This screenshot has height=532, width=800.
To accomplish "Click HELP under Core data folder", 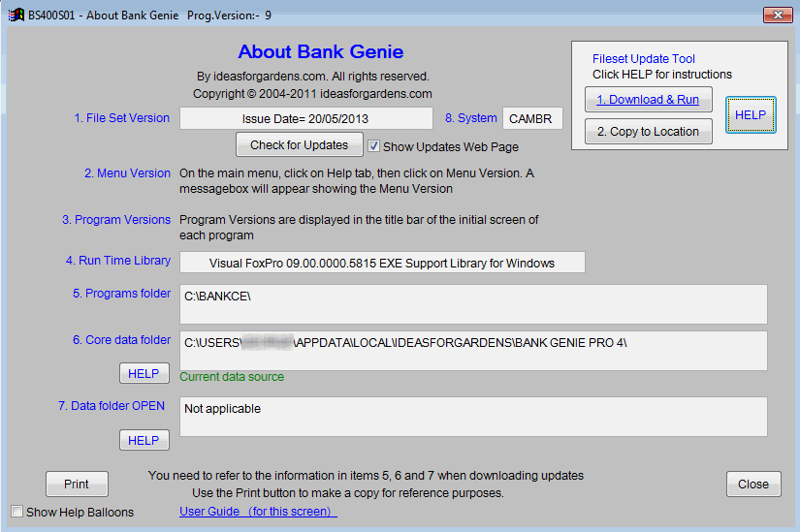I will [x=144, y=373].
